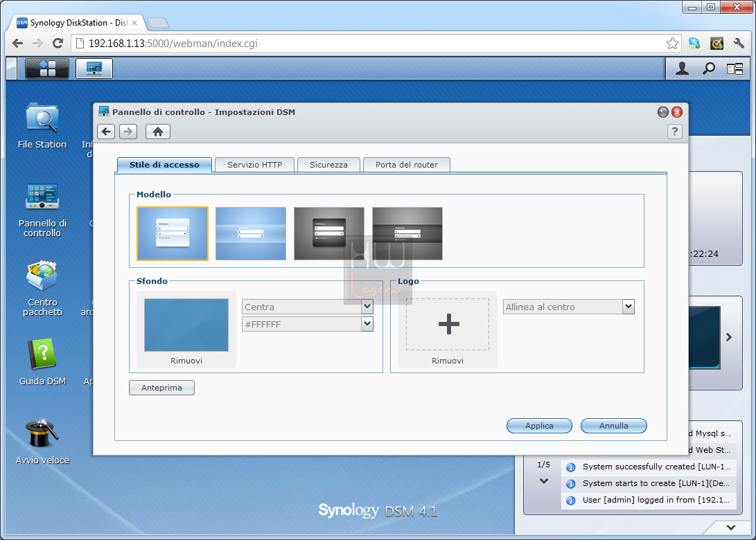Expand the Centra background position dropdown

[367, 307]
